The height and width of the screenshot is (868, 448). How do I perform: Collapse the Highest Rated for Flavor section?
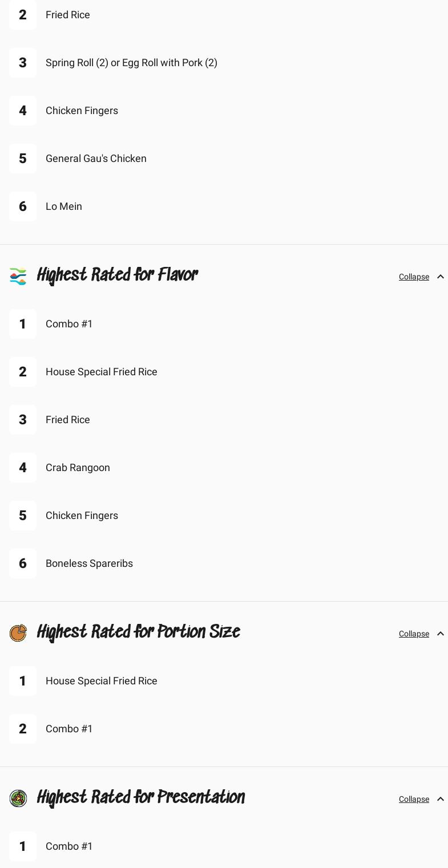[414, 277]
